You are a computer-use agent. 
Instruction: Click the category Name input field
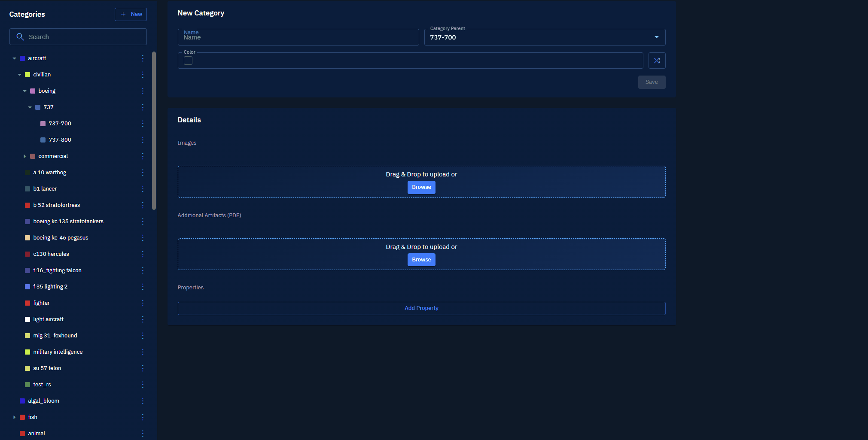(x=298, y=37)
